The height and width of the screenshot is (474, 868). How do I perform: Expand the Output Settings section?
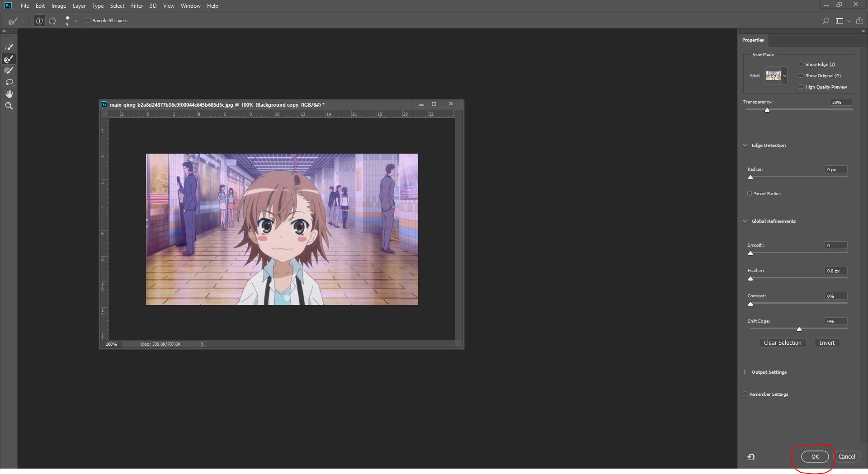pos(745,372)
